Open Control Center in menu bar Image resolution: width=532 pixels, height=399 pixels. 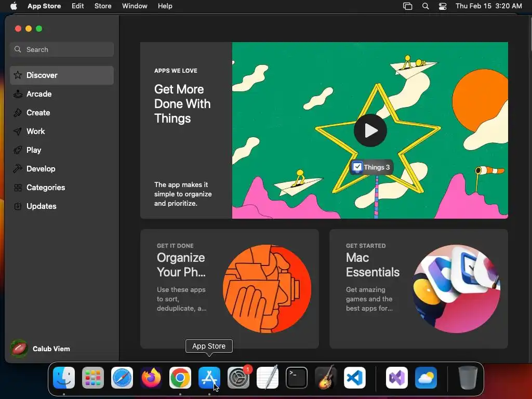443,6
